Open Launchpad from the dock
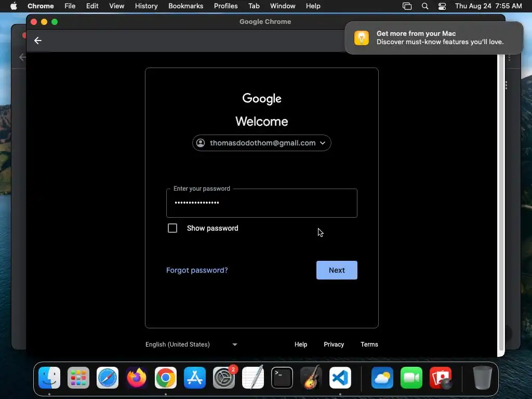The image size is (532, 399). tap(78, 378)
